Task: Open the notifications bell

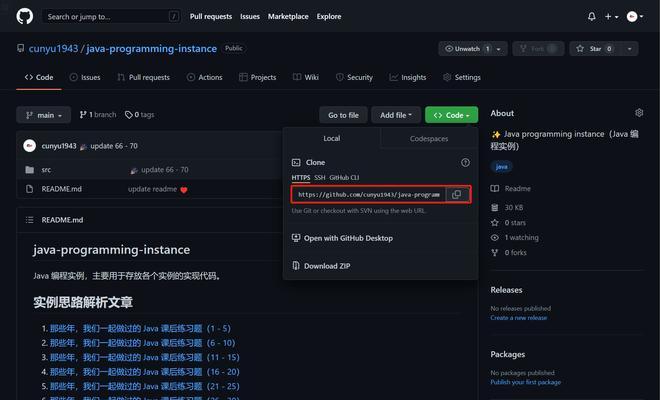Action: (591, 16)
